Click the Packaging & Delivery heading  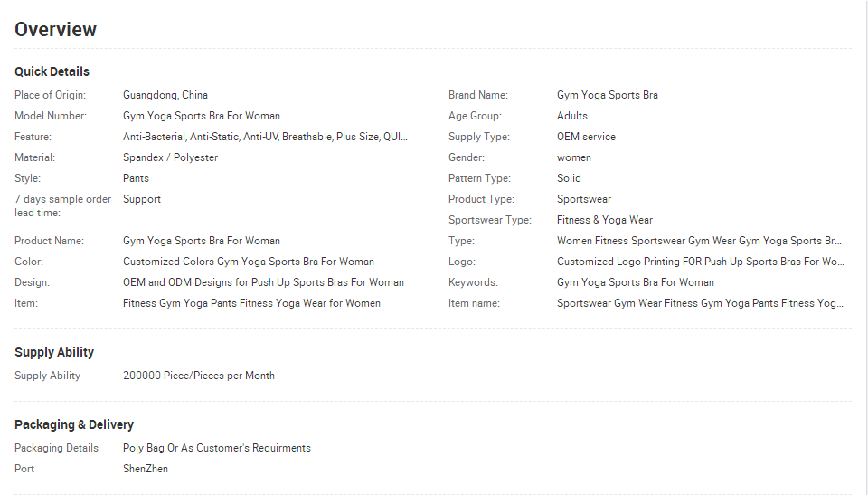coord(74,424)
